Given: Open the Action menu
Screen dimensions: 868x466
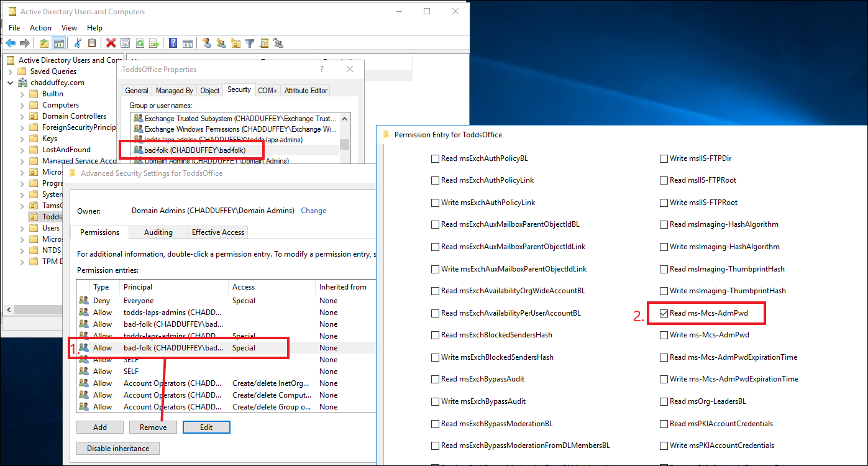Looking at the screenshot, I should (41, 28).
